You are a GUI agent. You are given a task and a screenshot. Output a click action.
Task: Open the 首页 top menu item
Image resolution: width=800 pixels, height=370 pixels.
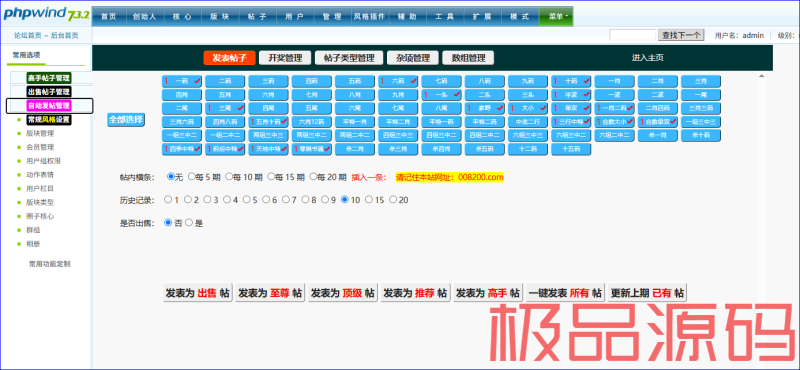coord(109,16)
